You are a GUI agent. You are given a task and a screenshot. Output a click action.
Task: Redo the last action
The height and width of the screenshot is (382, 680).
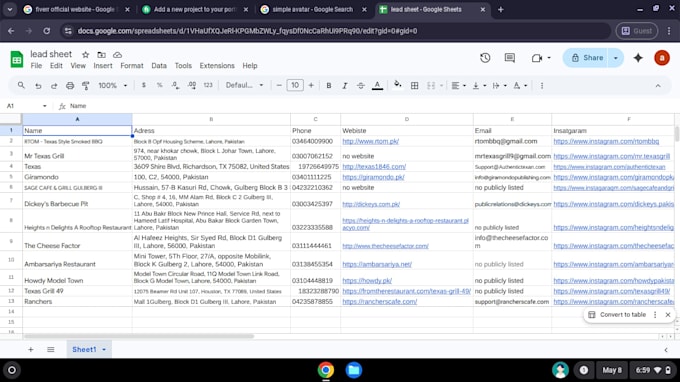point(54,85)
